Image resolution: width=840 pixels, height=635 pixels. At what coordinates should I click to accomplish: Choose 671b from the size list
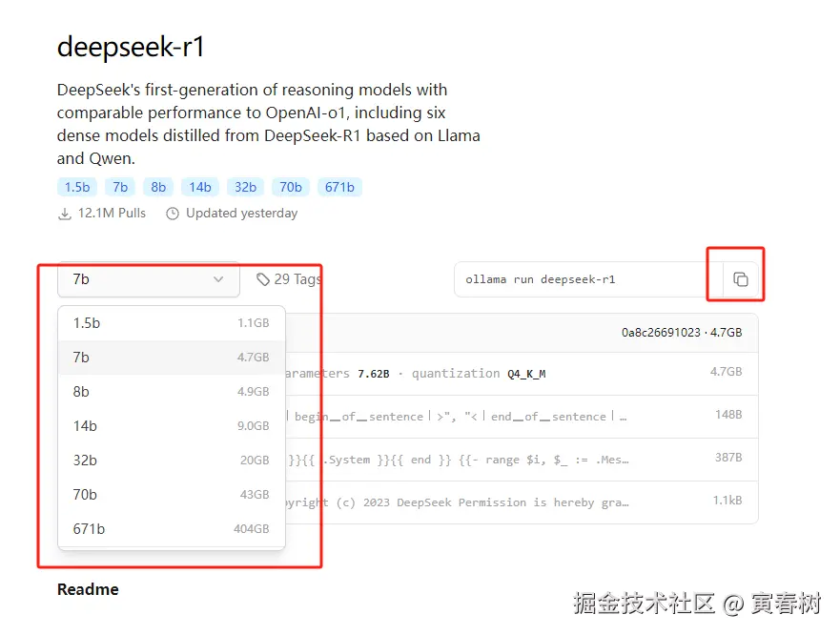(172, 529)
